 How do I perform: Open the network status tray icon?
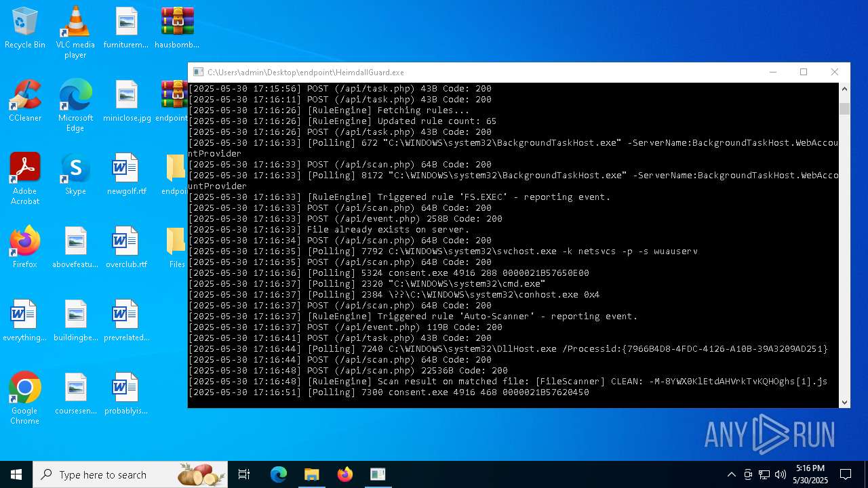pyautogui.click(x=764, y=474)
